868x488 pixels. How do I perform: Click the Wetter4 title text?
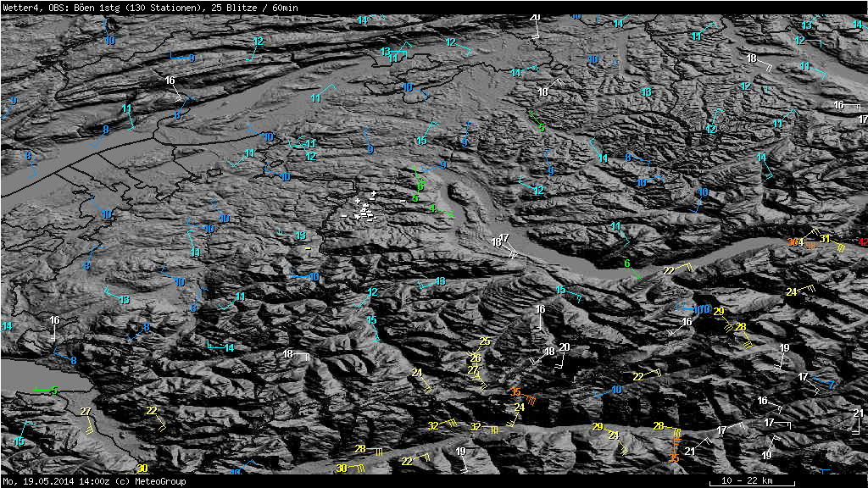19,7
